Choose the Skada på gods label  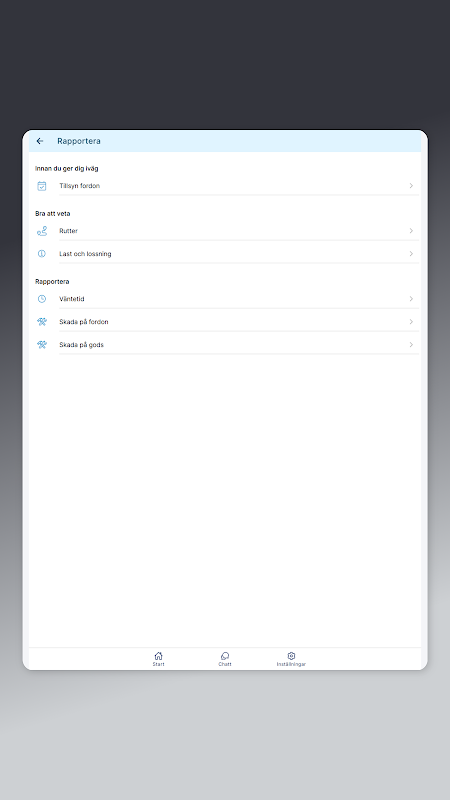[x=81, y=345]
